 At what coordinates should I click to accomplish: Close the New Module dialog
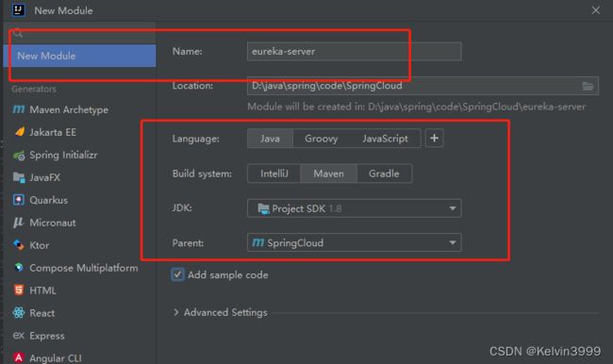(595, 10)
